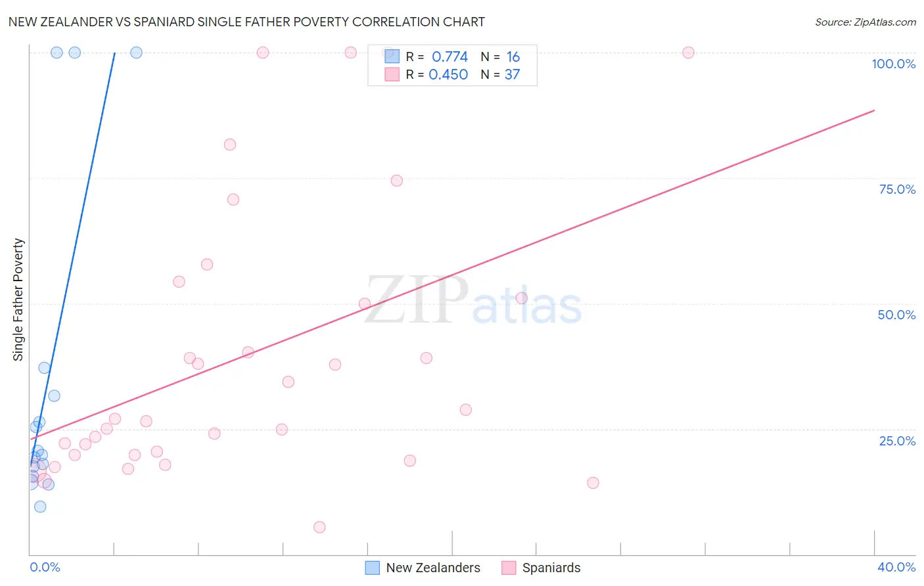Click the lowest pink point near 5%
This screenshot has height=586, width=924.
319,527
